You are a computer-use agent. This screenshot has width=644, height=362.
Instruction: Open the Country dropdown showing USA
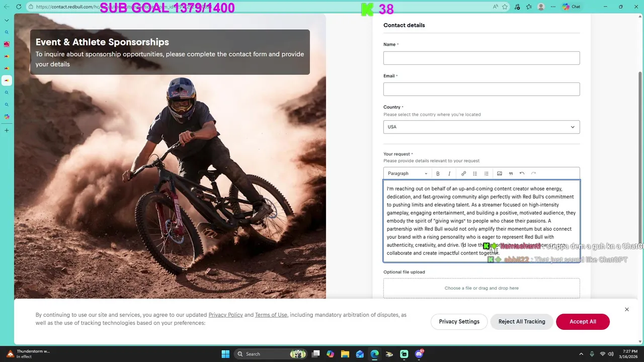pyautogui.click(x=481, y=127)
